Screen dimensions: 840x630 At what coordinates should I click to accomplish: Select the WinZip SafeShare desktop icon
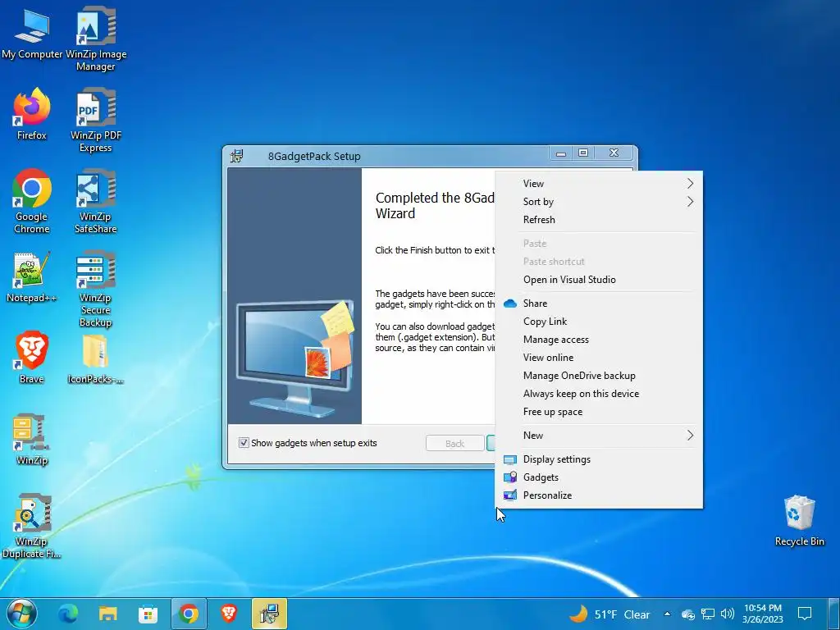click(x=96, y=202)
